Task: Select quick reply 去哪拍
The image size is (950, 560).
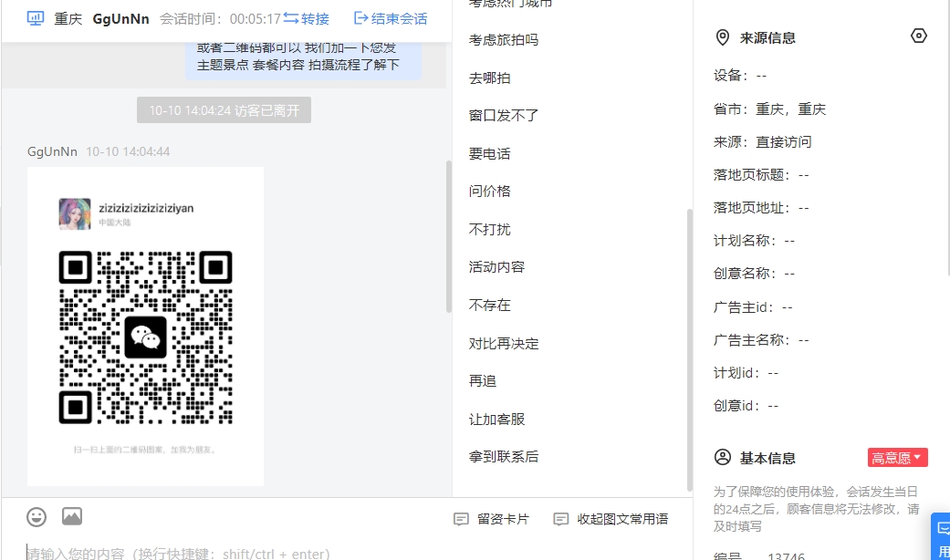Action: click(489, 78)
